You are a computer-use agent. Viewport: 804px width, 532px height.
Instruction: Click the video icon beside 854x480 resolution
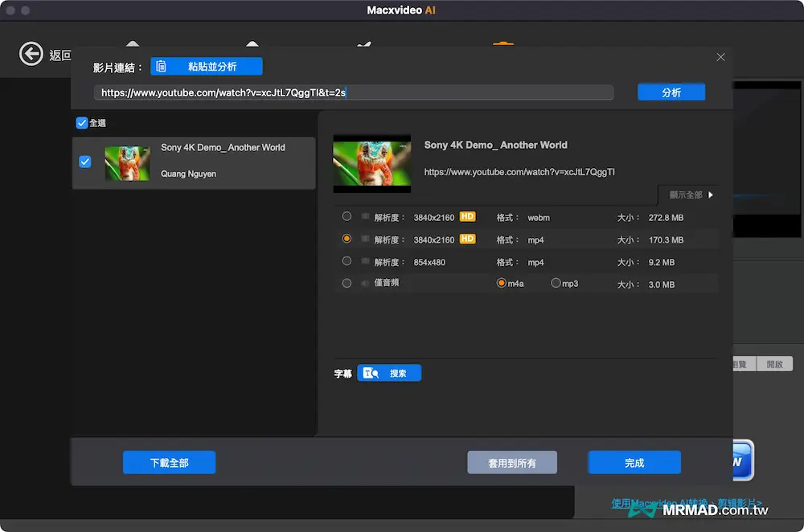point(366,262)
